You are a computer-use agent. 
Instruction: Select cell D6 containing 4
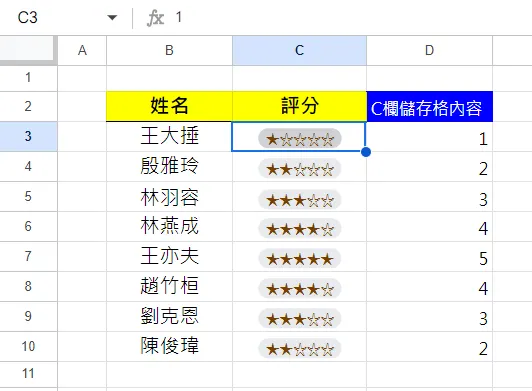coord(430,226)
